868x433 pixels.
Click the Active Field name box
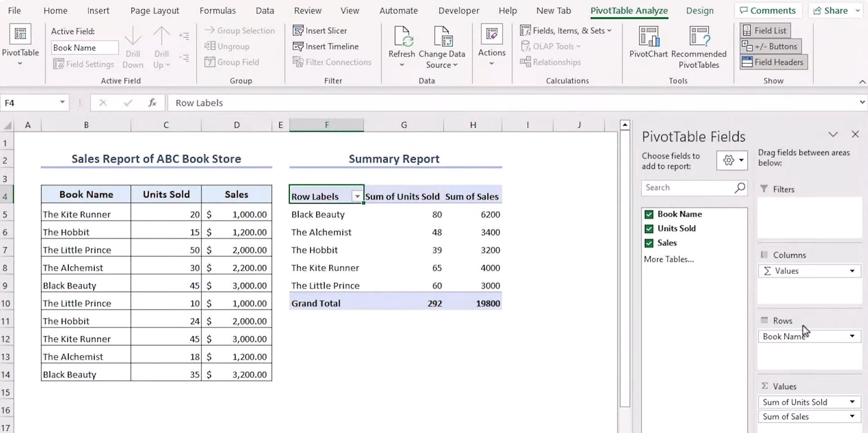tap(84, 48)
